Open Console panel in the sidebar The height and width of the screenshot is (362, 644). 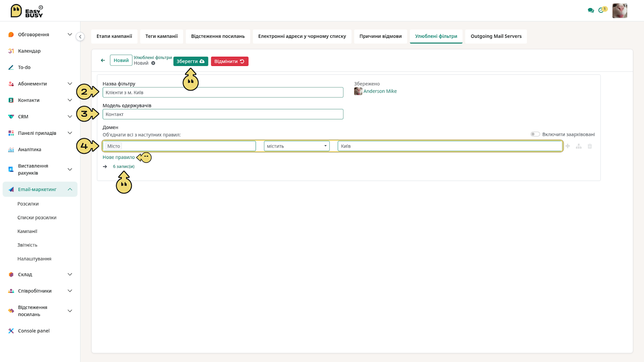[x=34, y=331]
